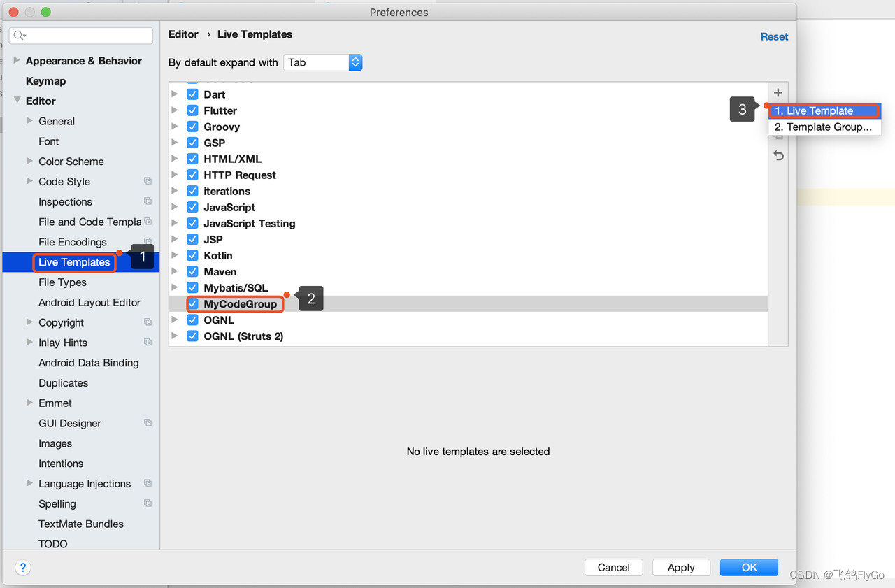Click the project-scope icon beside Language Injections
This screenshot has height=588, width=895.
pyautogui.click(x=148, y=483)
